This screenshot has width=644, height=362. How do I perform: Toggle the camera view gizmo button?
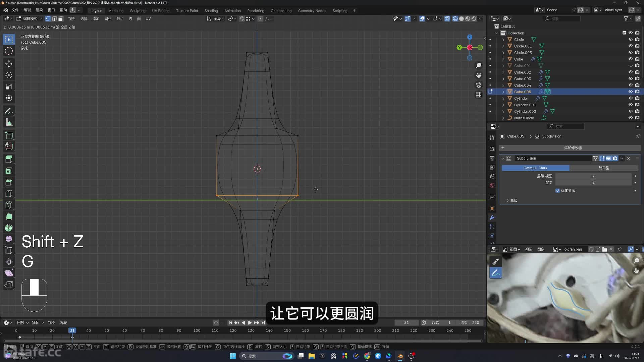pos(479,85)
